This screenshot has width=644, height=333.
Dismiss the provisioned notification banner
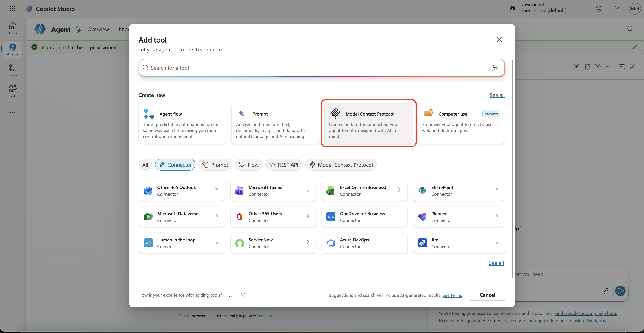click(x=634, y=47)
